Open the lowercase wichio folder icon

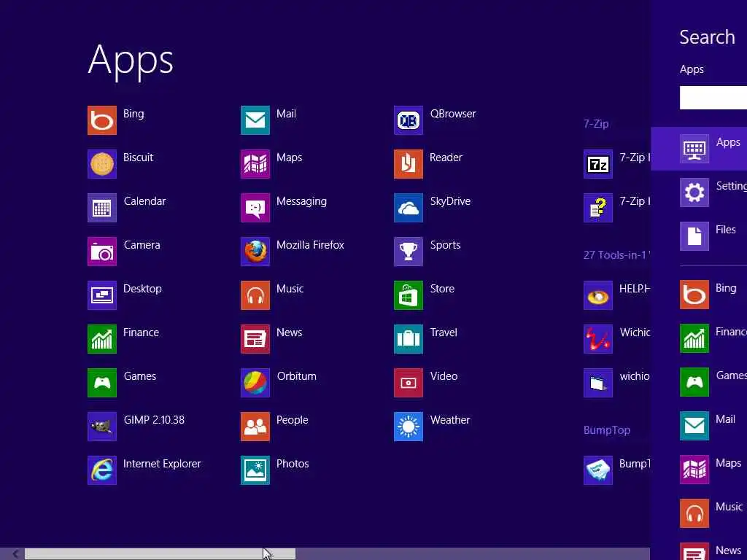coord(598,382)
